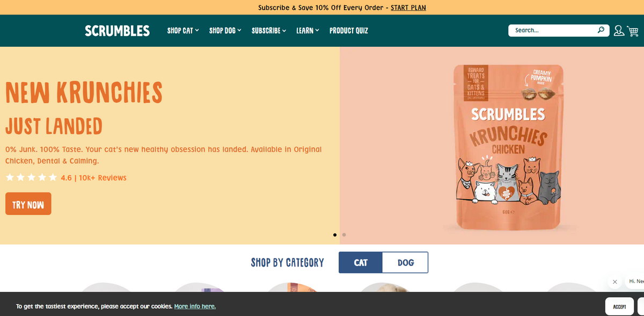Switch to the second carousel slide dot

(344, 235)
